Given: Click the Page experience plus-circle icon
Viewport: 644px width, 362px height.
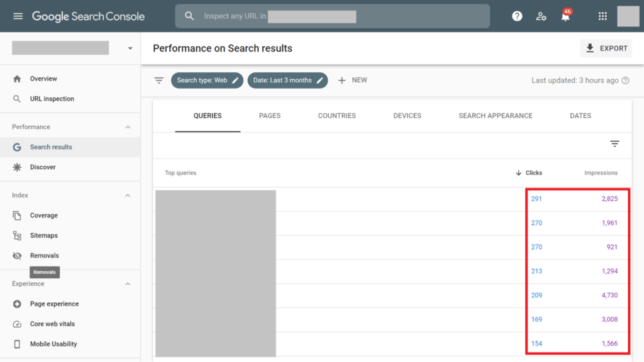Looking at the screenshot, I should [17, 304].
